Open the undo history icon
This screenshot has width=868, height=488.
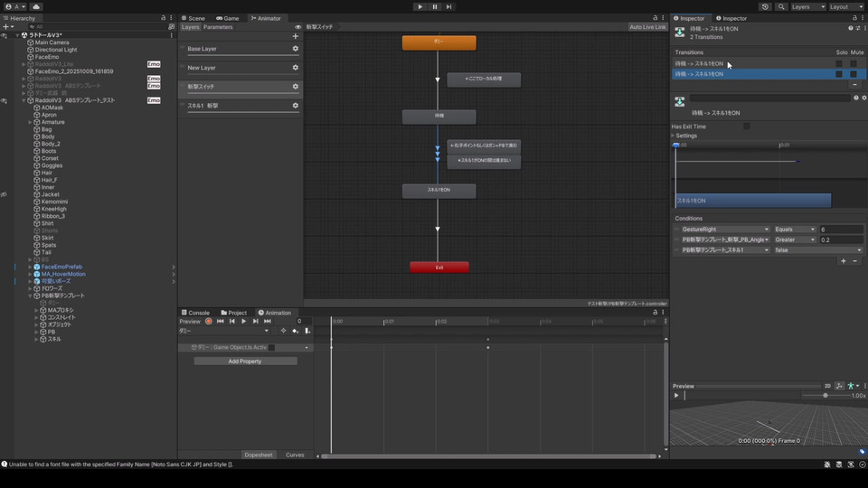(x=765, y=6)
